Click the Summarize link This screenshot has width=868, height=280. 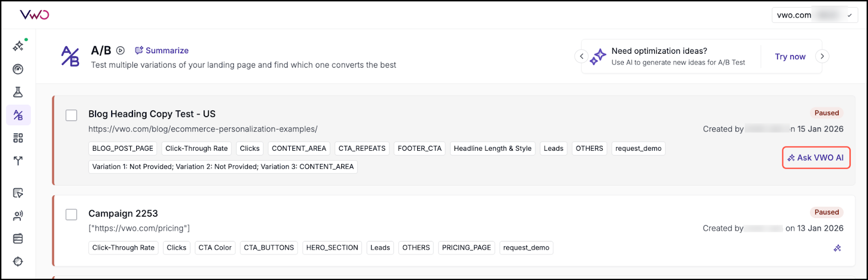click(162, 50)
